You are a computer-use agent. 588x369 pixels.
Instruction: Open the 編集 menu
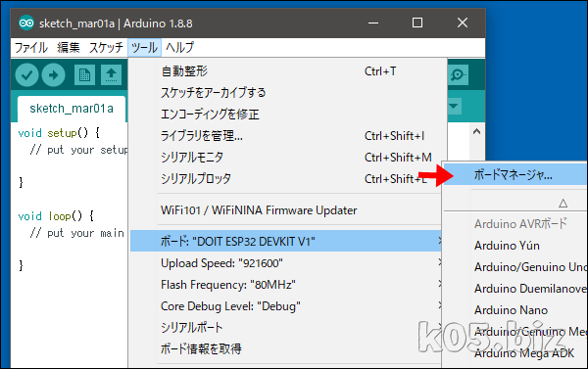point(69,48)
